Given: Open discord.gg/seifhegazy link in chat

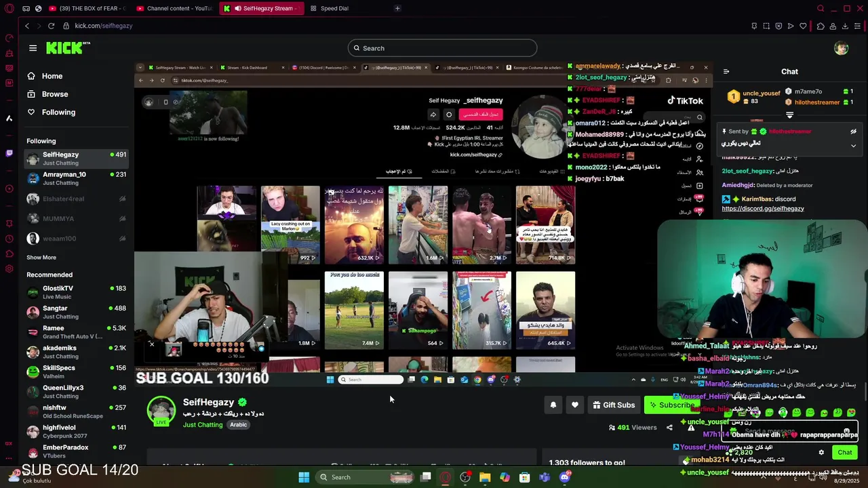Looking at the screenshot, I should 763,209.
